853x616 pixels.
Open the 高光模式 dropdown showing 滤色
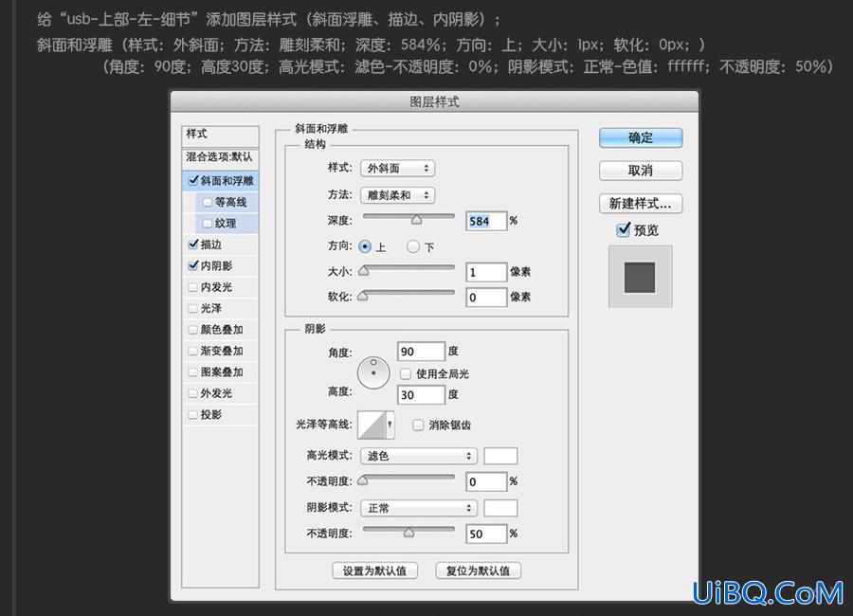coord(419,456)
